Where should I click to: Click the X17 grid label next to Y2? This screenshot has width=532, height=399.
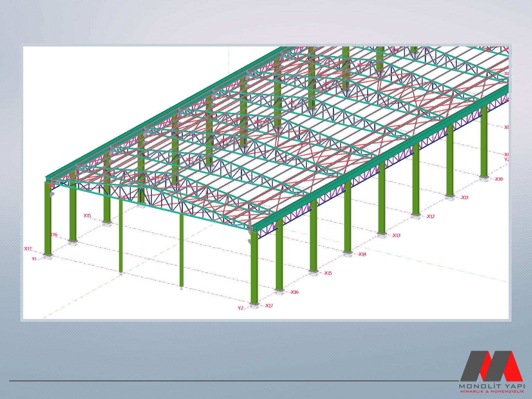(x=269, y=306)
